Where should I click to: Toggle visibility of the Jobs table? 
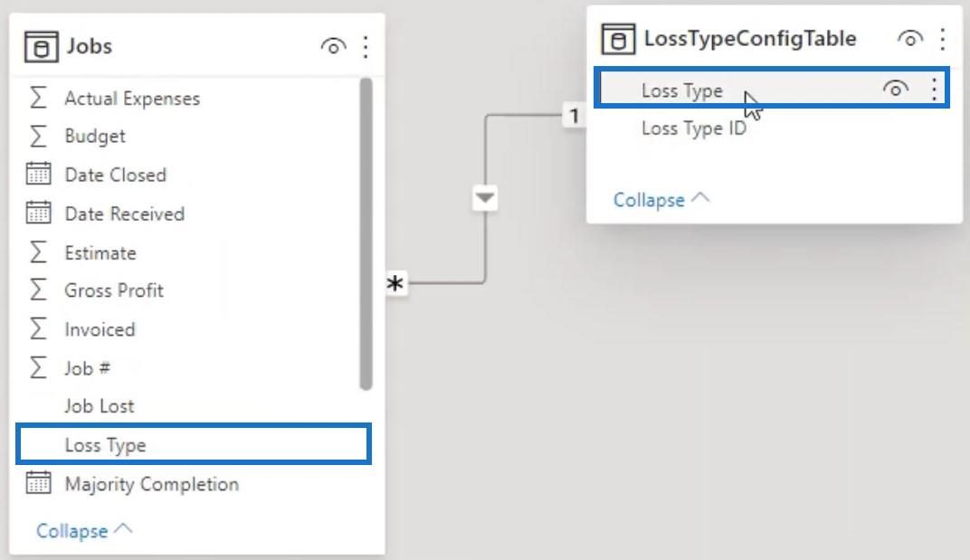[333, 46]
